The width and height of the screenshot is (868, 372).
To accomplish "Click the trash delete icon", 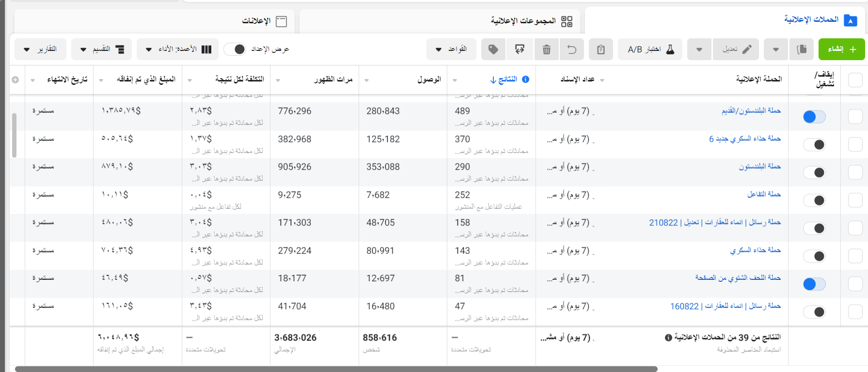I will point(546,49).
